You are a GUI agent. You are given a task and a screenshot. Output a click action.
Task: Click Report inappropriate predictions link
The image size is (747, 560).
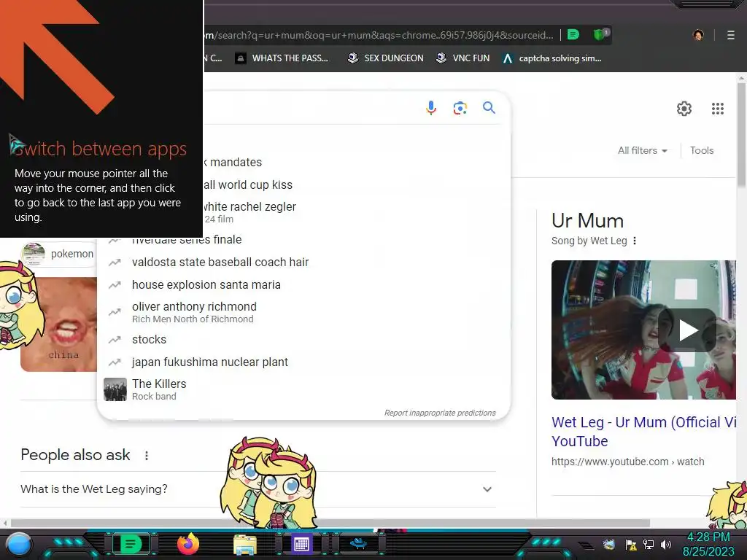tap(440, 413)
